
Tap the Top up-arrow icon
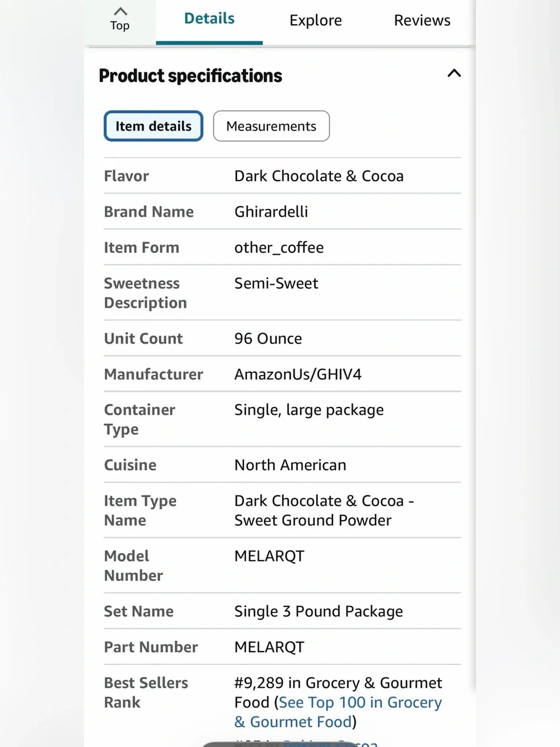pyautogui.click(x=120, y=11)
